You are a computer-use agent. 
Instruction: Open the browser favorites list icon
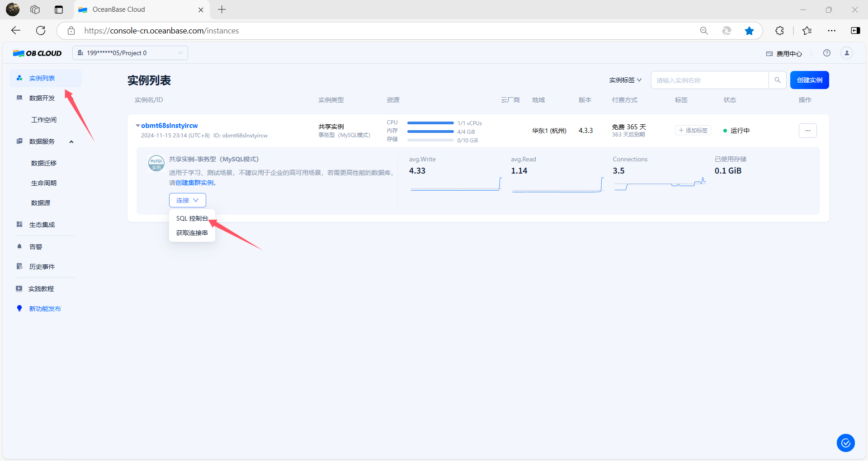coord(807,30)
